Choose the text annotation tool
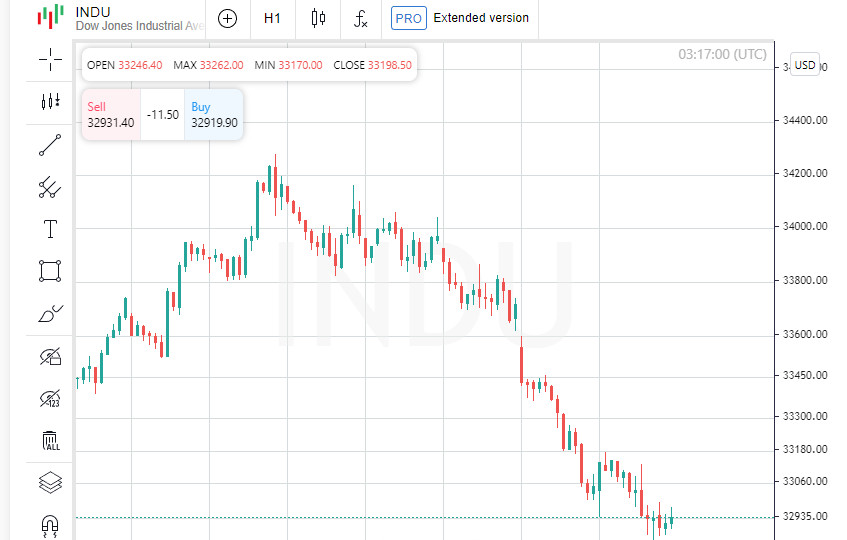The height and width of the screenshot is (540, 847). tap(50, 229)
